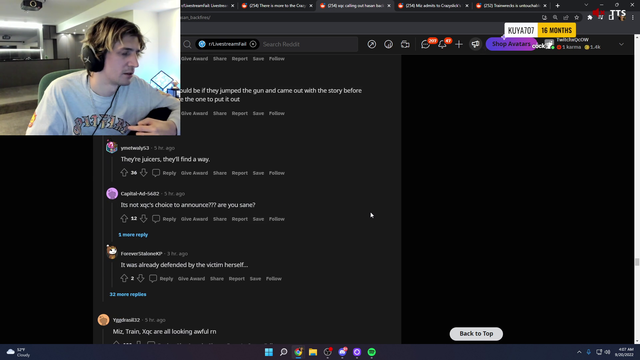Downvote Capital-Ad-5682's comment
The width and height of the screenshot is (640, 360).
coord(143,219)
